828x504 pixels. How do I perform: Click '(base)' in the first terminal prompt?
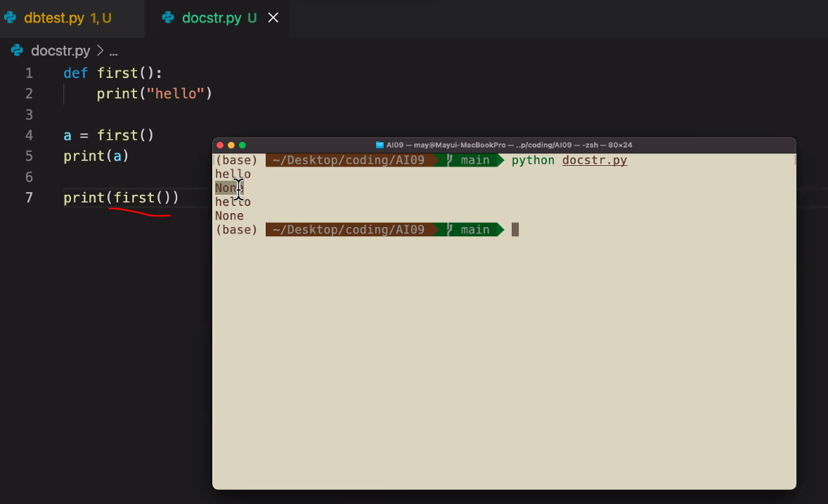237,160
